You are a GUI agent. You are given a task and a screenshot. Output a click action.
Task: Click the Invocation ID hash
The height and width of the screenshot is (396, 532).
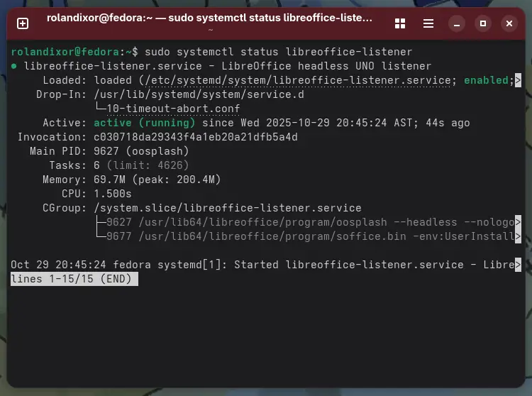pos(196,137)
